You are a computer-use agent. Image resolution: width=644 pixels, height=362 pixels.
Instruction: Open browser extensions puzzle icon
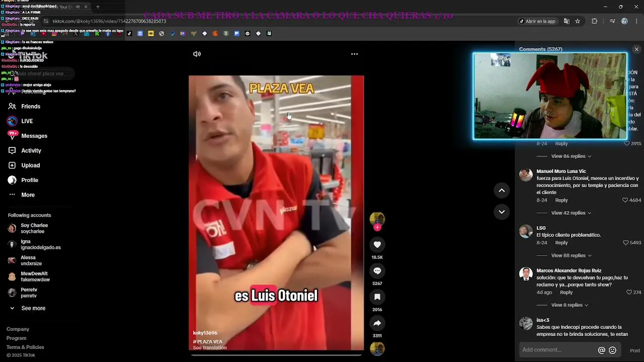pyautogui.click(x=595, y=21)
